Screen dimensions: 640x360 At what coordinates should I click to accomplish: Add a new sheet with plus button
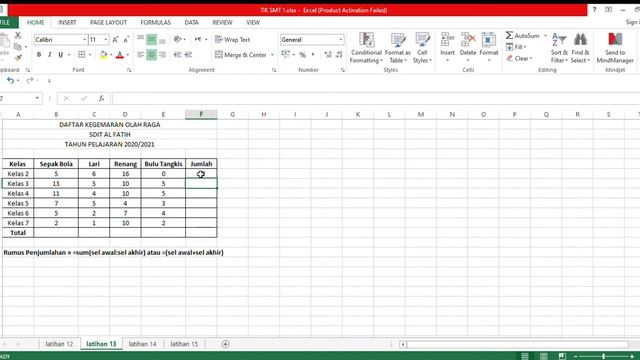pos(225,344)
